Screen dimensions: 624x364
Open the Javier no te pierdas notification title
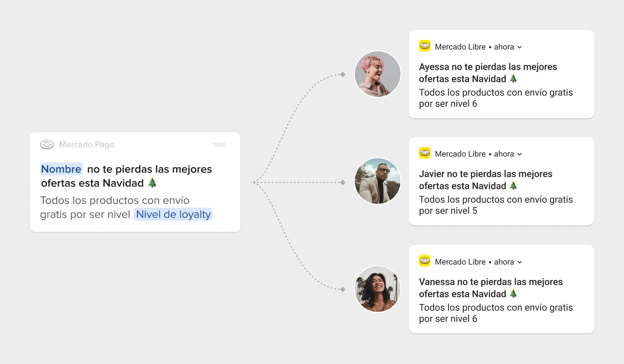coord(486,180)
